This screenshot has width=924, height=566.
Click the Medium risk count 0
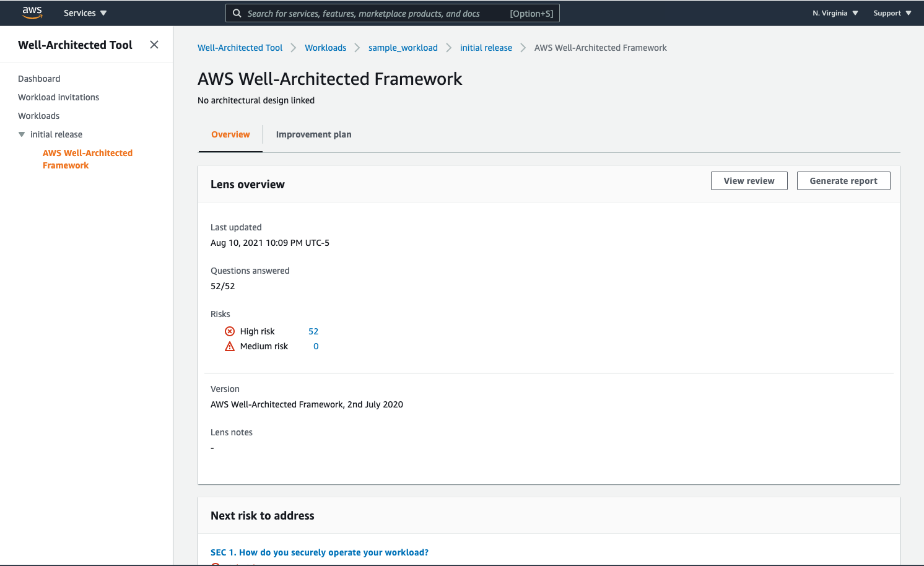(316, 346)
